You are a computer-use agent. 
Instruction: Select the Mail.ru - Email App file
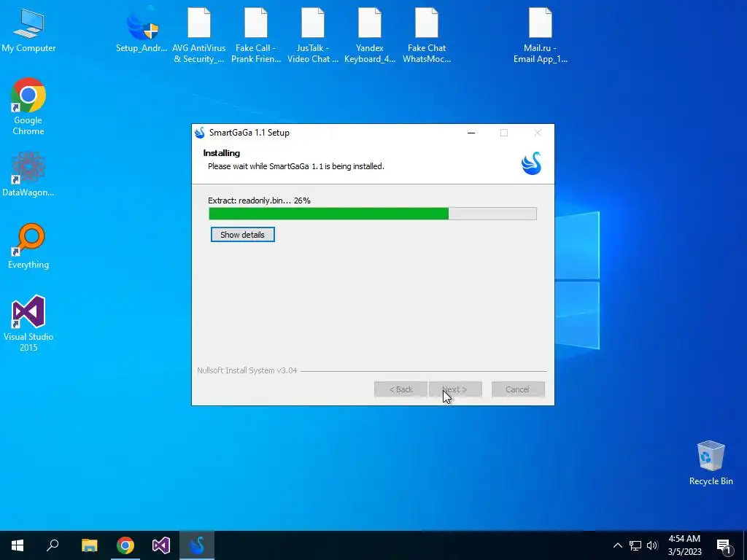coord(541,35)
